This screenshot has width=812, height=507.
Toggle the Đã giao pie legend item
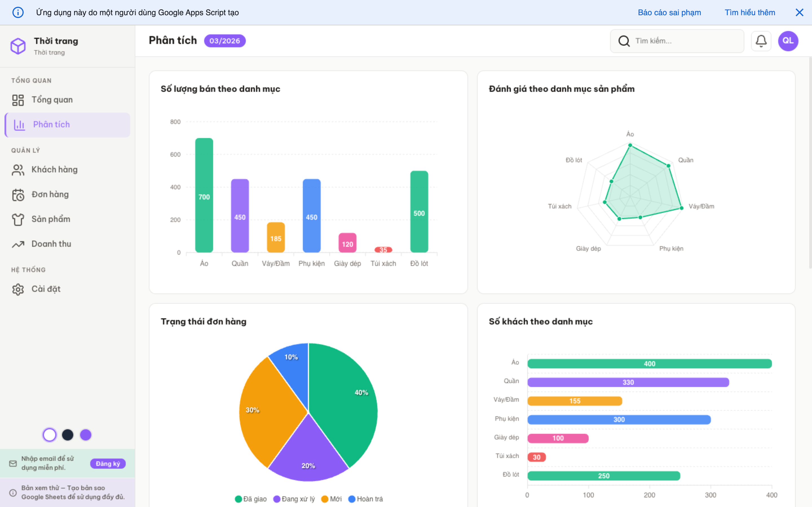[x=251, y=499]
